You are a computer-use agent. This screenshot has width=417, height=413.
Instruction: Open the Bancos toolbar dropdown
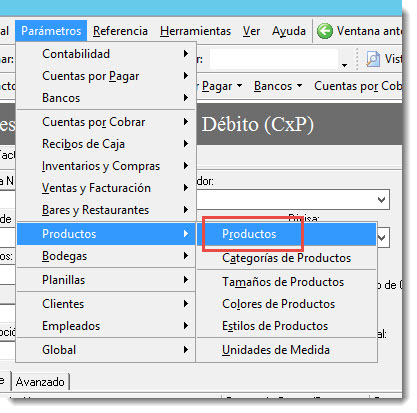pyautogui.click(x=278, y=86)
